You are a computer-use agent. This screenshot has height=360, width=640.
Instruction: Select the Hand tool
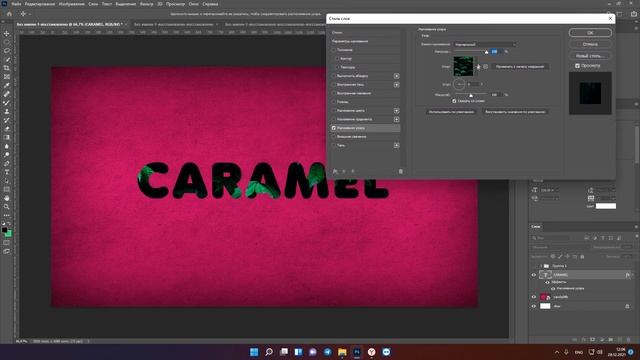pos(7,198)
